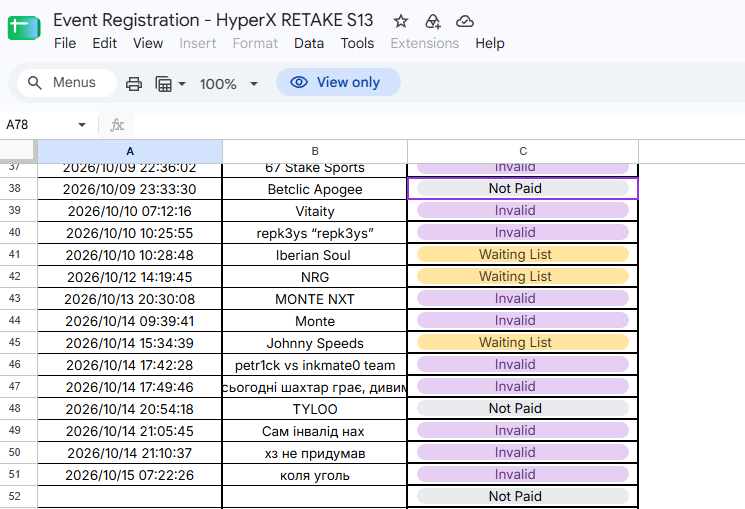Click the Сам інвалід нах cell
This screenshot has height=509, width=745.
click(315, 431)
